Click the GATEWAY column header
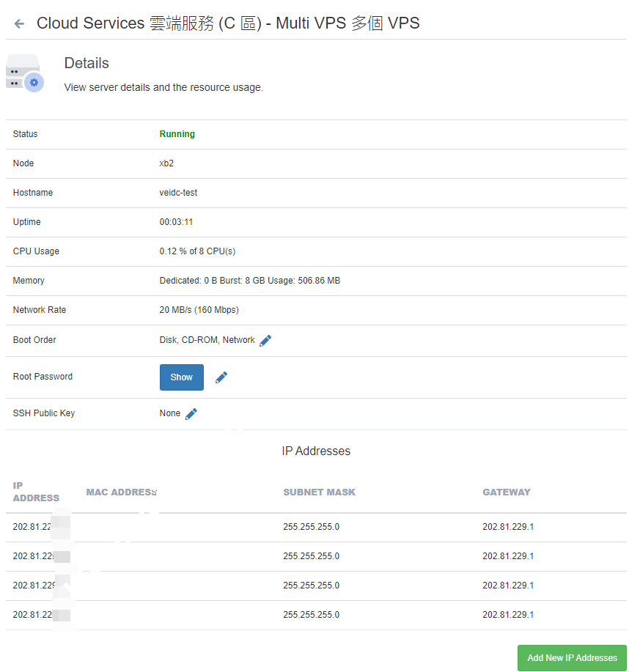Screen dimensions: 629x672 506,492
